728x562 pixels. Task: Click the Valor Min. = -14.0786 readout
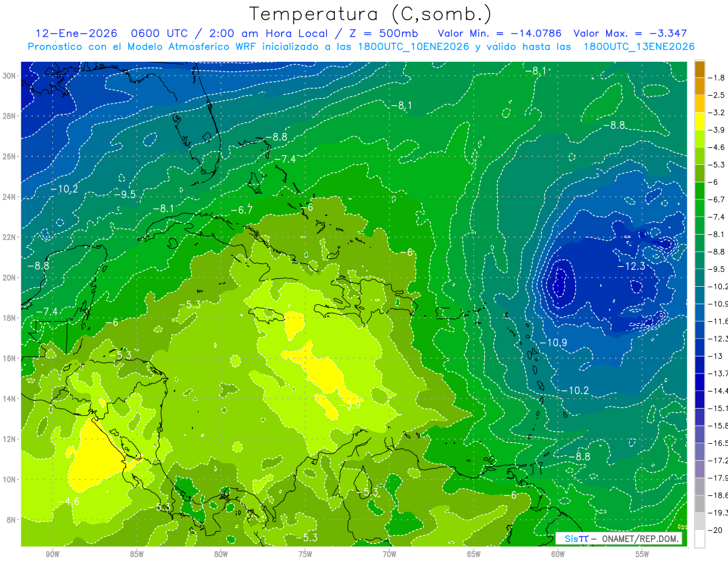point(499,33)
